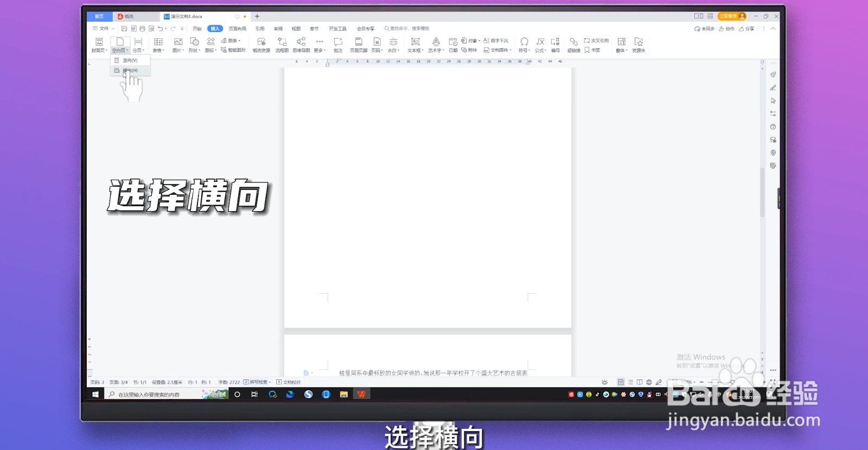Click the 立即登录 login button
This screenshot has width=868, height=450.
[732, 16]
